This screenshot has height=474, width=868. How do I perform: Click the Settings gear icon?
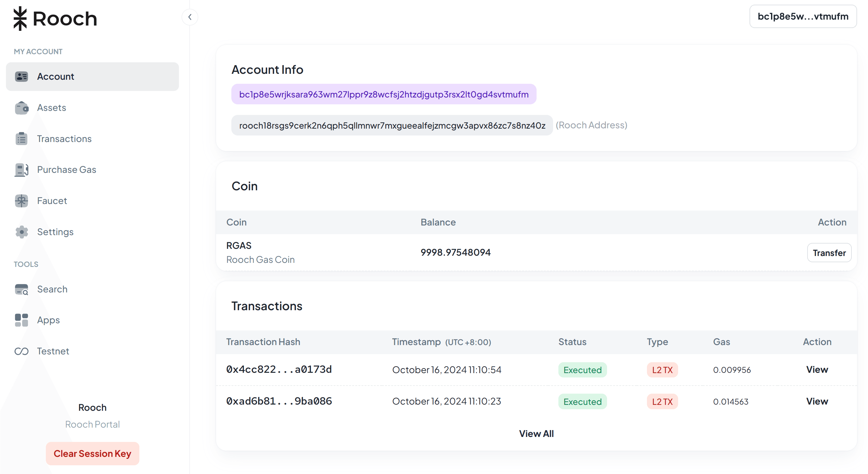point(22,232)
